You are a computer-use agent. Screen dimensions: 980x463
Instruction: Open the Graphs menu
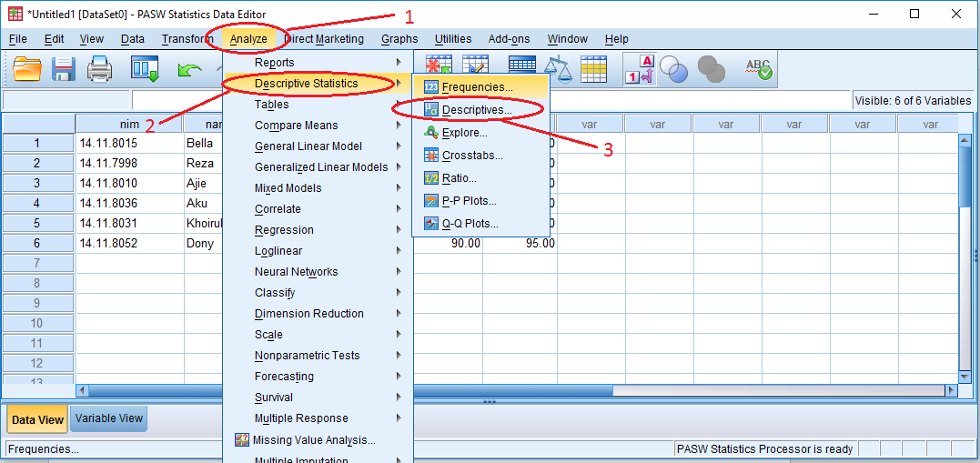click(399, 39)
